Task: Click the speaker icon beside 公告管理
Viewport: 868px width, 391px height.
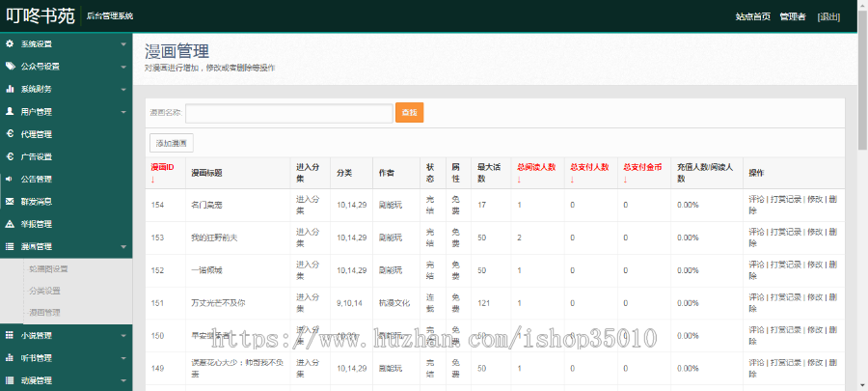Action: coord(10,179)
